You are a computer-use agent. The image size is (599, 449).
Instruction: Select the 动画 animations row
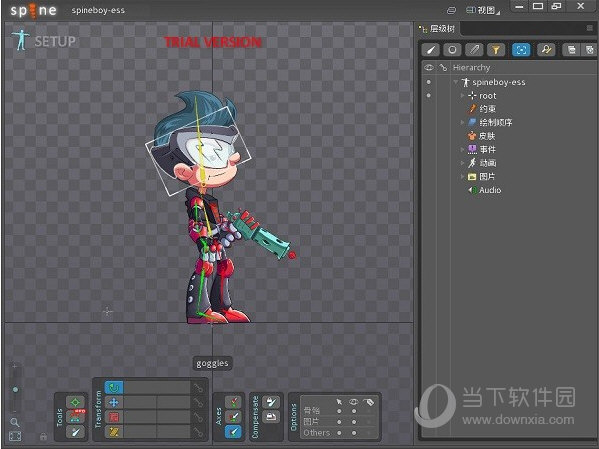point(482,163)
